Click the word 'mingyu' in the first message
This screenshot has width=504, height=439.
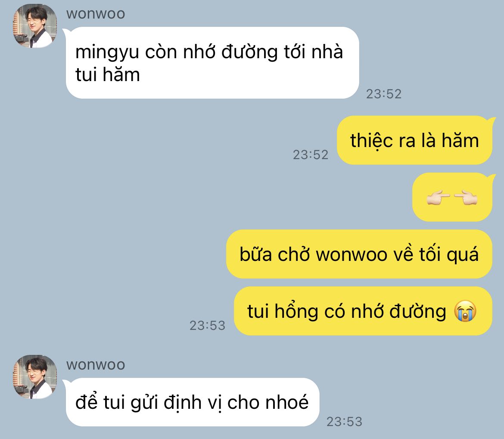pos(107,53)
